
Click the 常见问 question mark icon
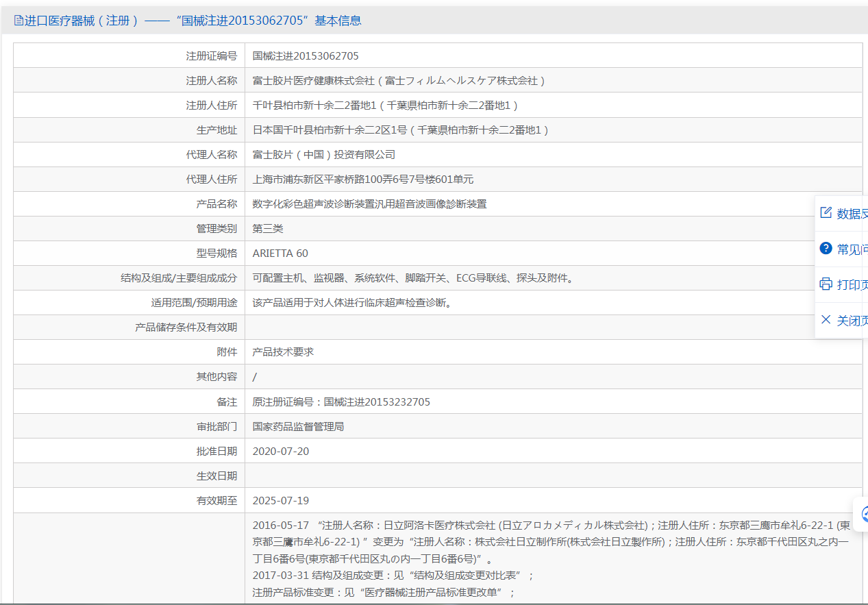coord(826,249)
